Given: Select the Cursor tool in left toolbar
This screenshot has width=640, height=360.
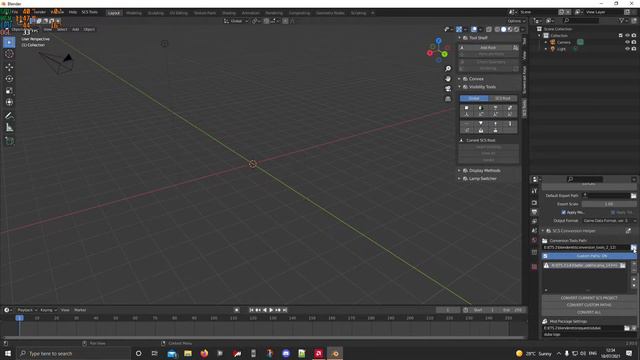Looking at the screenshot, I should 9,54.
